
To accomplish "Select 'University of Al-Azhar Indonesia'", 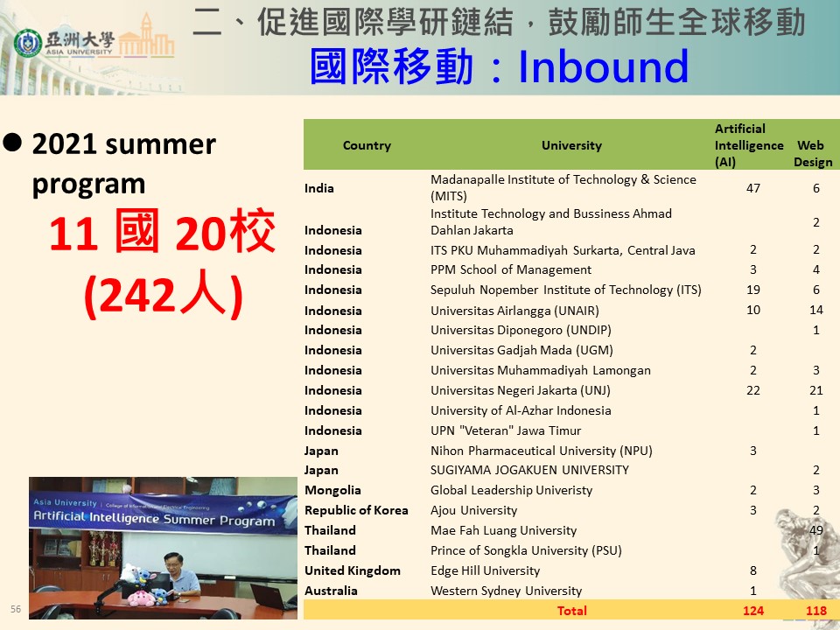I will coord(521,410).
